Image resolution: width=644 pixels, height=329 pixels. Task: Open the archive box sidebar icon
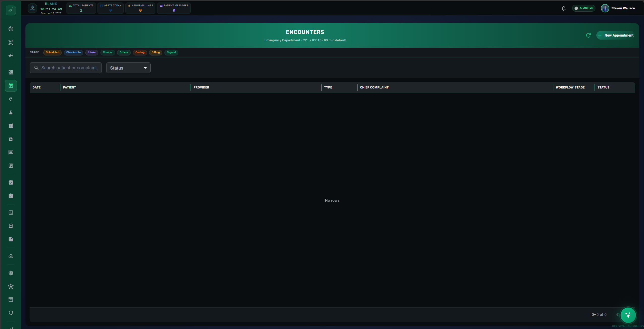(x=11, y=300)
